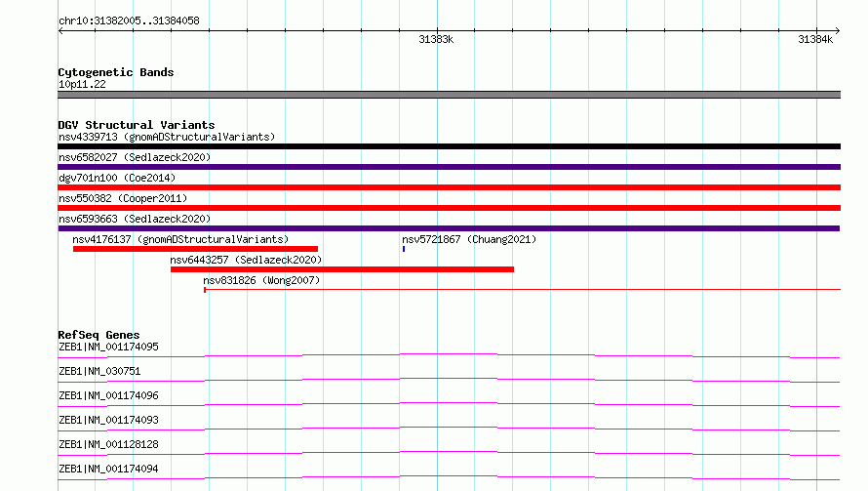The height and width of the screenshot is (491, 868).
Task: Open nsv6443257 (Sedlazeck2020) variant label
Action: pyautogui.click(x=246, y=260)
